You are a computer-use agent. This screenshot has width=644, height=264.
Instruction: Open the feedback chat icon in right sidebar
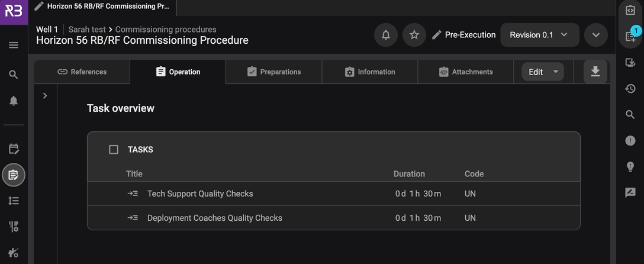pyautogui.click(x=630, y=192)
